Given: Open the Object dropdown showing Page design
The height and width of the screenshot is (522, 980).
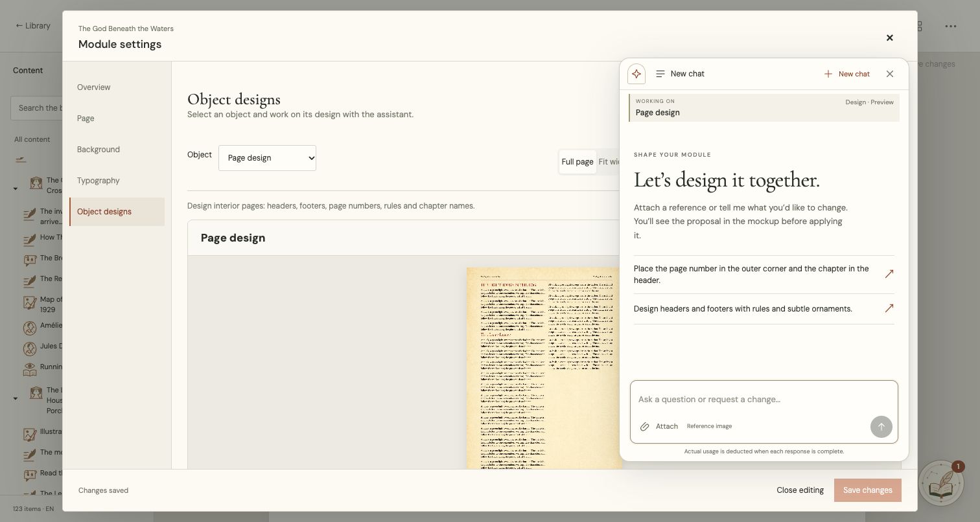Looking at the screenshot, I should click(x=267, y=158).
